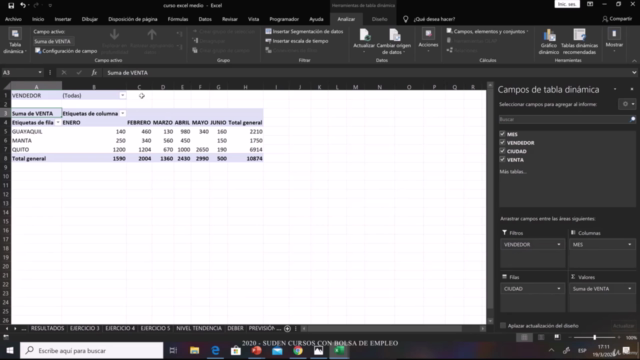Toggle the VENDEDOR field checkbox
The image size is (640, 360).
point(502,142)
